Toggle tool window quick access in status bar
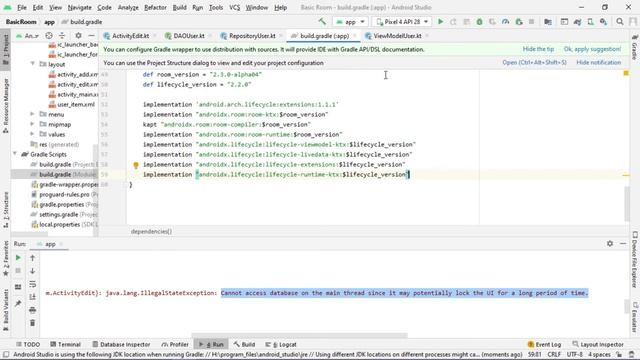The width and height of the screenshot is (640, 360). coord(6,354)
